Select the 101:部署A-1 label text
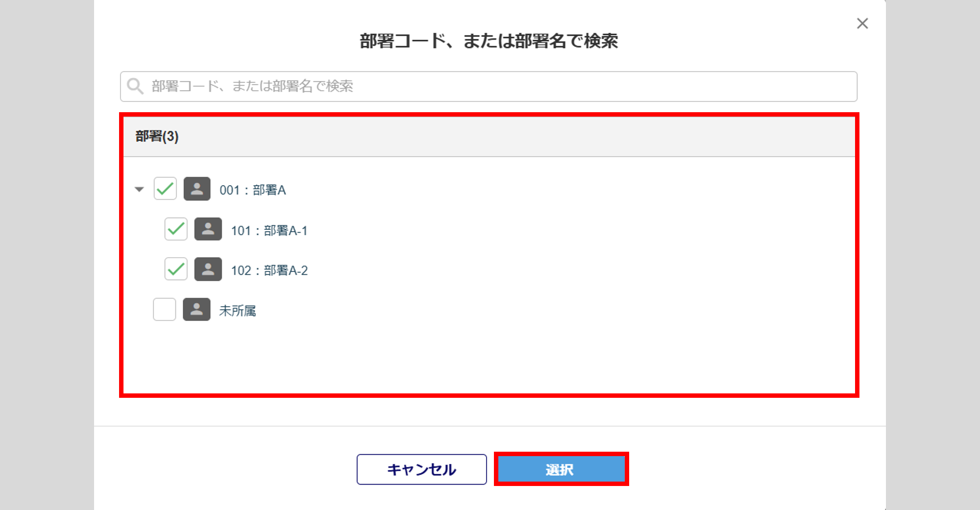Viewport: 980px width, 510px height. coord(269,230)
